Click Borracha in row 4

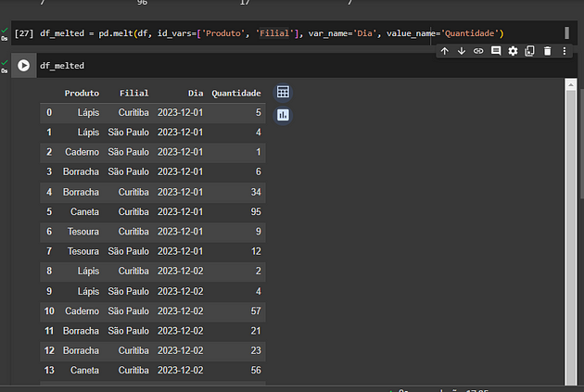tap(81, 192)
